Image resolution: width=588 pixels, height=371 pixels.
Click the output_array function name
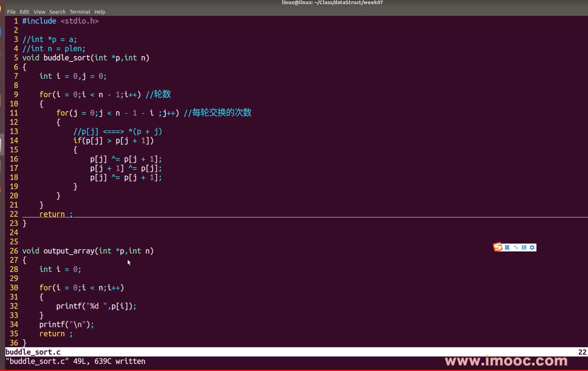[x=69, y=251]
